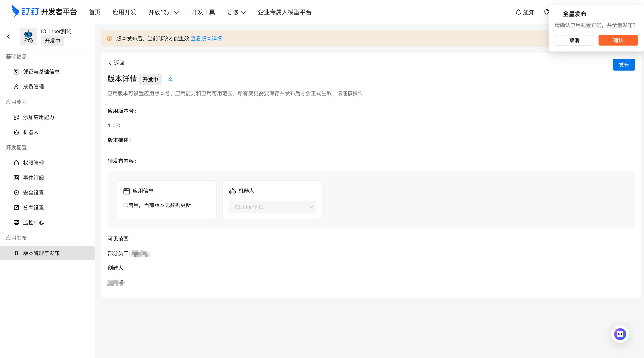Image resolution: width=644 pixels, height=358 pixels.
Task: Open 机器人 in the sidebar
Action: point(31,132)
